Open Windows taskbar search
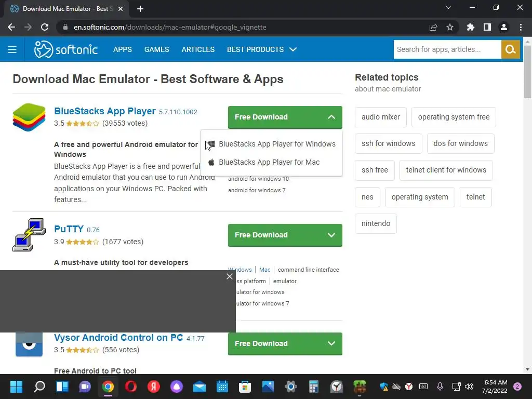 click(39, 387)
